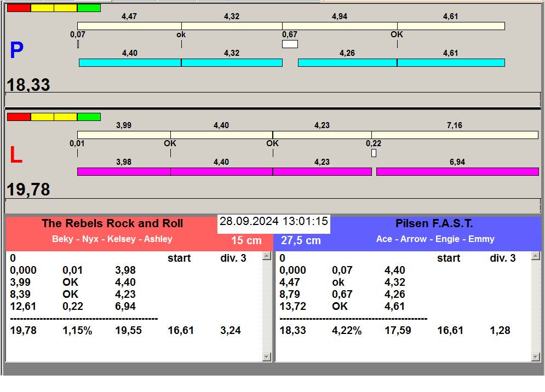Click the 1,15% value in Rebels summary row
545x392 pixels.
(77, 330)
